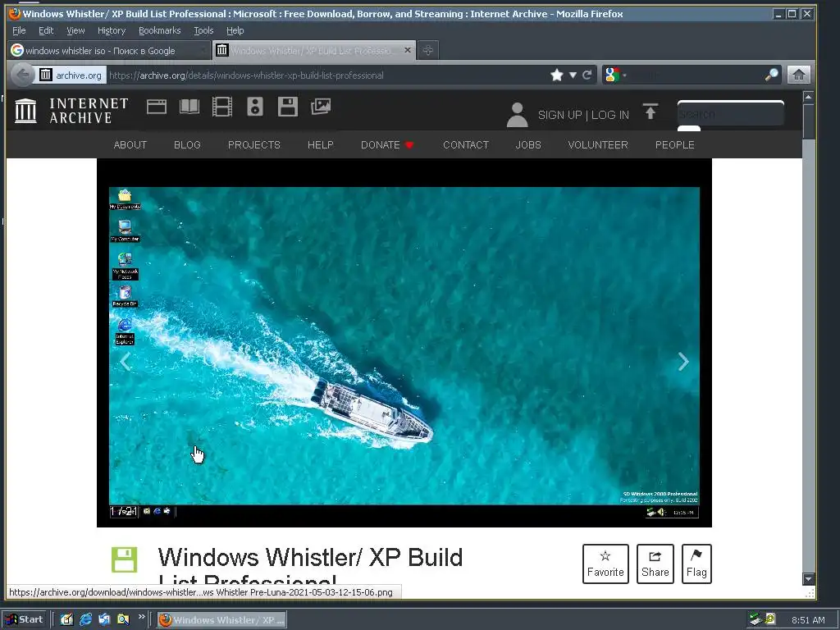
Task: Click the first quick launch icon beside Start
Action: tap(66, 619)
